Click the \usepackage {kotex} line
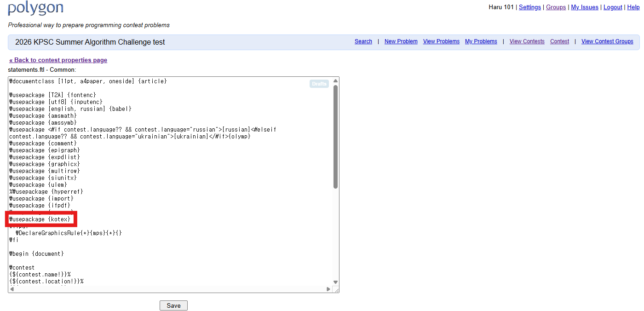The image size is (644, 311). point(40,219)
